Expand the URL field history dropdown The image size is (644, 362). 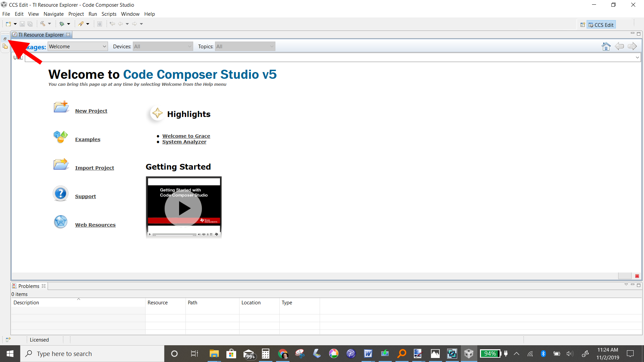pos(637,58)
